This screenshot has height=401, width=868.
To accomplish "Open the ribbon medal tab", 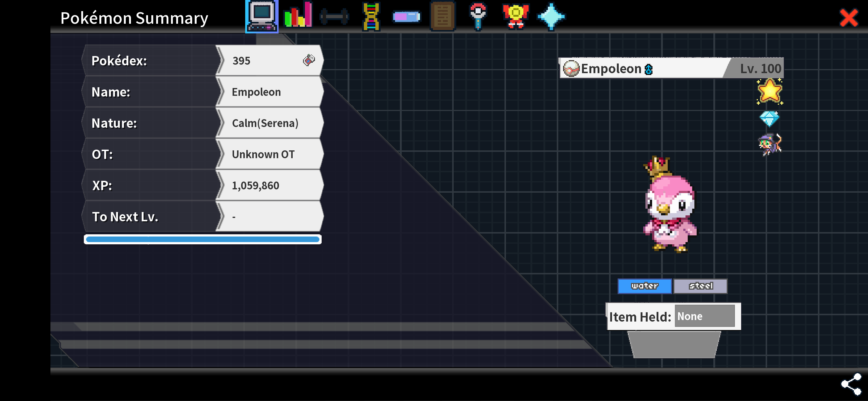I will [x=516, y=16].
